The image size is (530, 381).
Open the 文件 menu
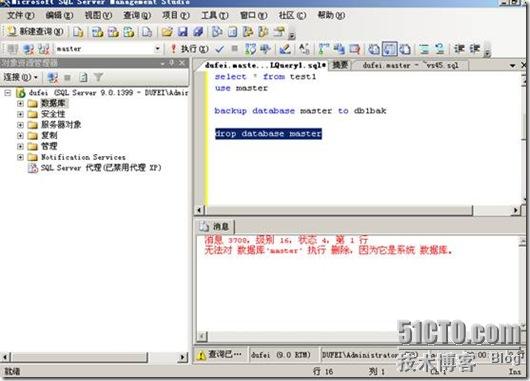point(21,16)
